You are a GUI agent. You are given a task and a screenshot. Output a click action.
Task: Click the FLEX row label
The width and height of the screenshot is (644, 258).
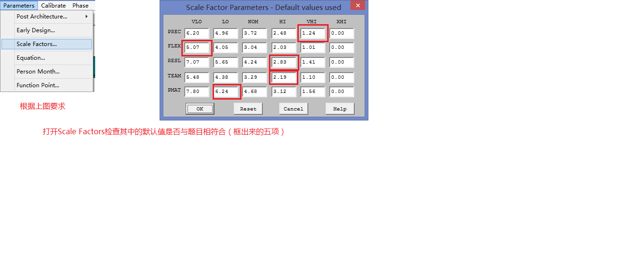point(174,46)
